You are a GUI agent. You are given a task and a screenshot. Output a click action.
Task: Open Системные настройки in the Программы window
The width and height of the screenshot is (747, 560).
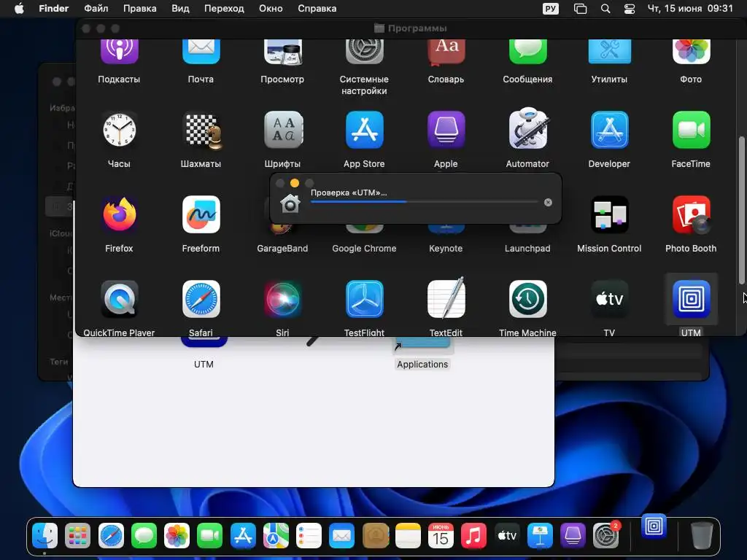click(364, 52)
